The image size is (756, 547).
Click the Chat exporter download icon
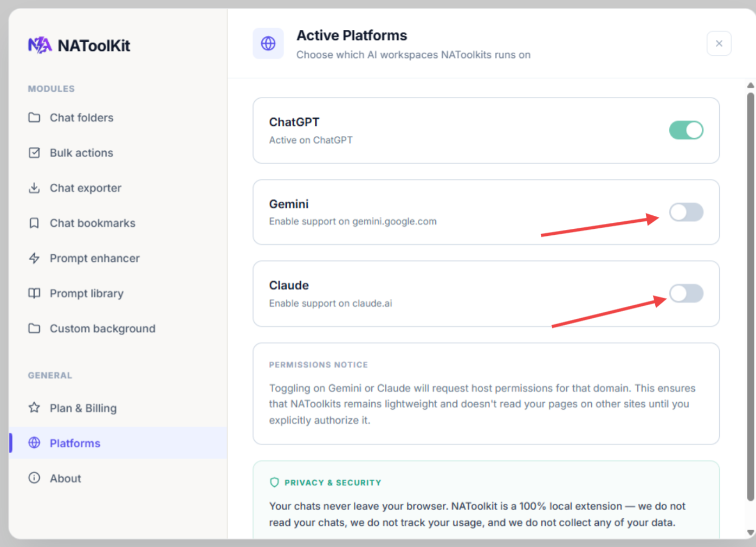point(34,188)
